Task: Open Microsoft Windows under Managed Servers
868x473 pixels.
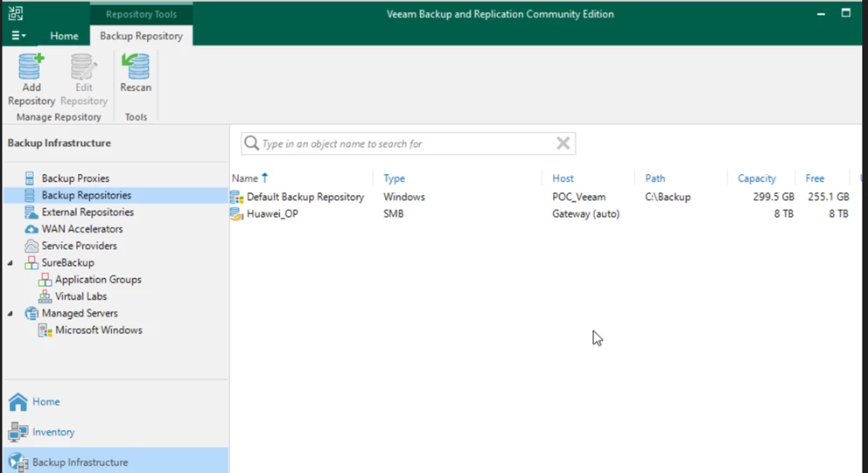Action: tap(99, 330)
